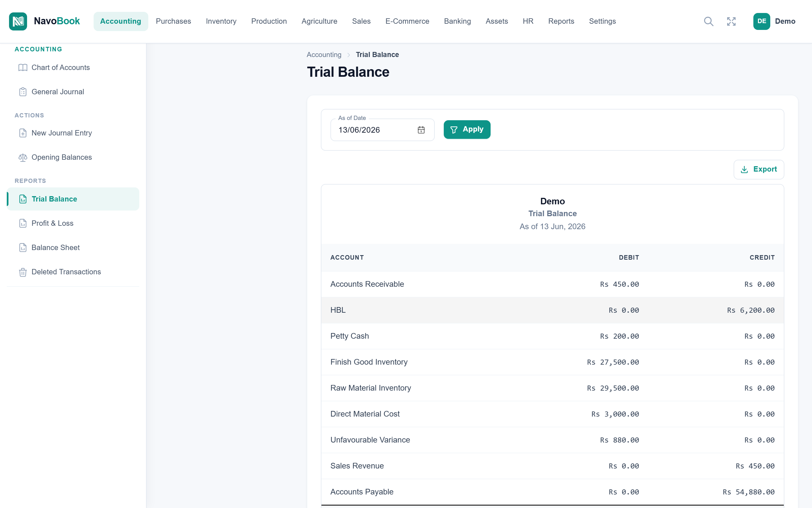This screenshot has height=508, width=812.
Task: Click the General Journal clipboard icon
Action: click(23, 92)
